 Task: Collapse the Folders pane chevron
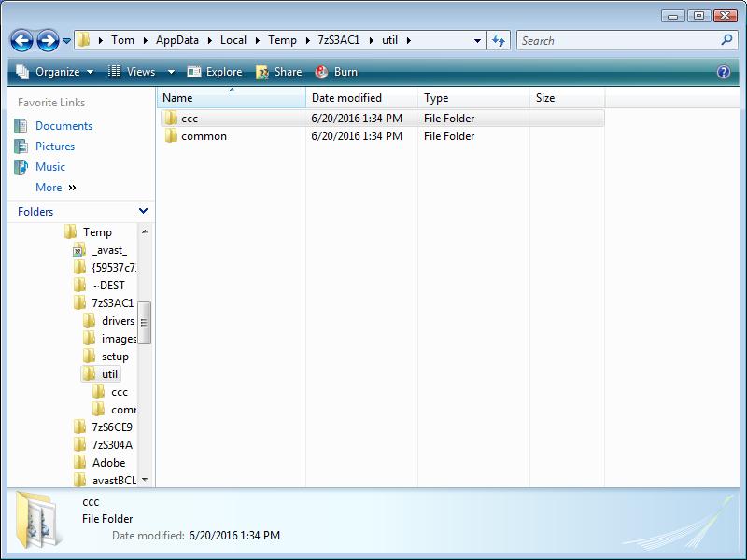click(143, 211)
